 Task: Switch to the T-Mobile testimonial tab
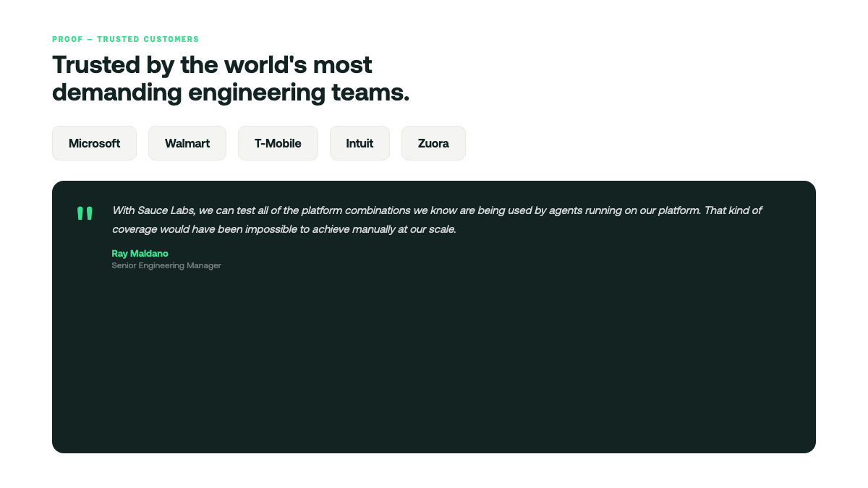[x=278, y=143]
